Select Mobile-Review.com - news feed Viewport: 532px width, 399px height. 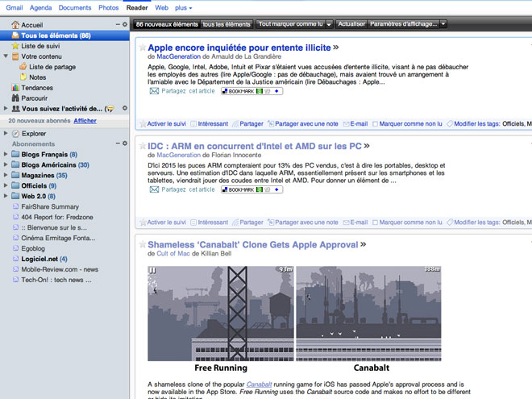point(60,269)
